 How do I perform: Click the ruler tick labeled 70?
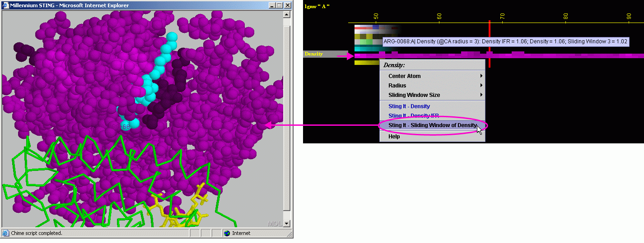click(x=503, y=16)
